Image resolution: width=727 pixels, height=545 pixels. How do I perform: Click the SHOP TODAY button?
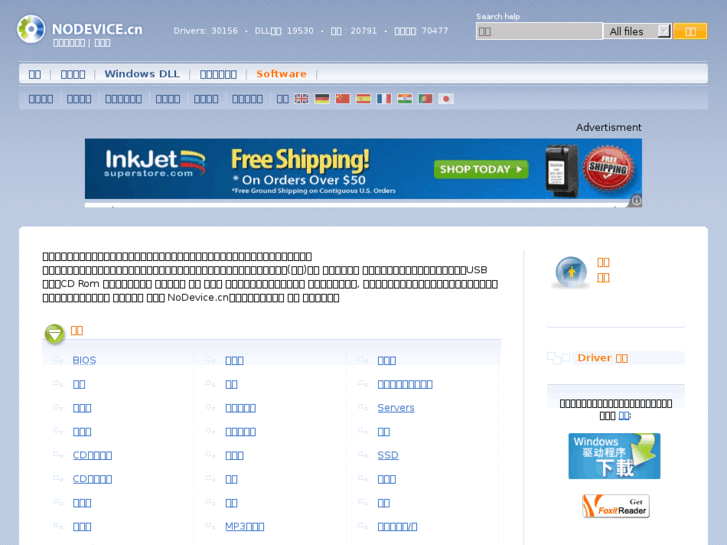tap(481, 169)
